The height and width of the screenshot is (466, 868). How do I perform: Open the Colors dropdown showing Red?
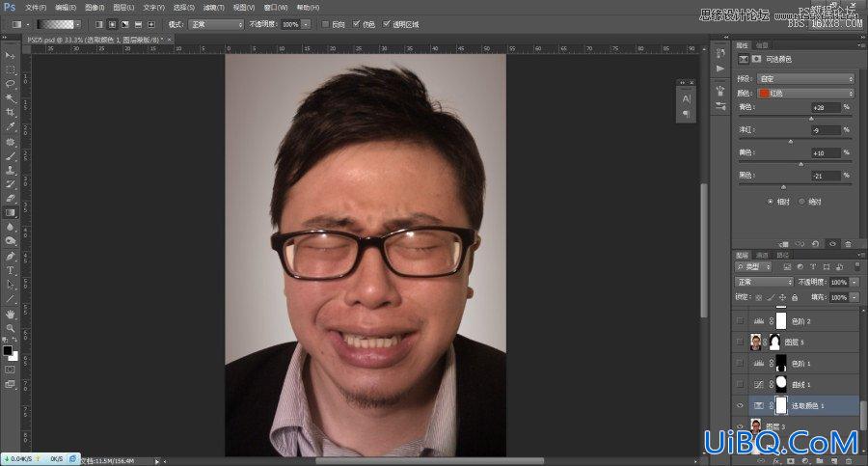(x=806, y=93)
